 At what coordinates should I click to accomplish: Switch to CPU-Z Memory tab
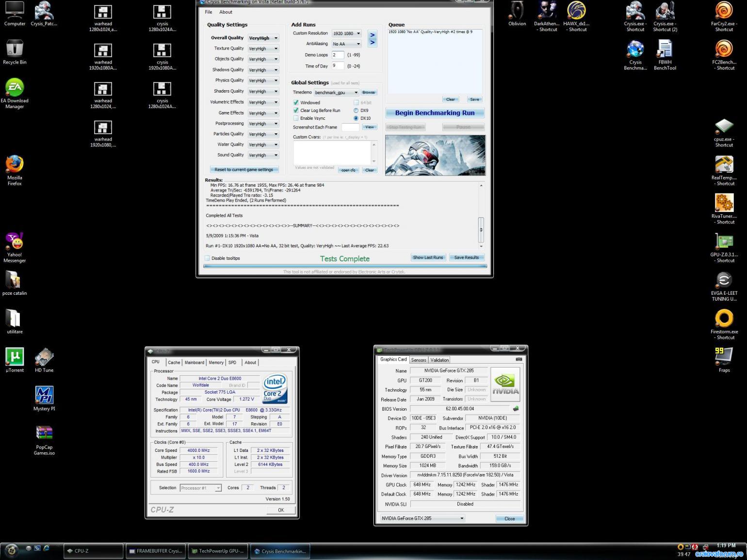click(x=216, y=362)
